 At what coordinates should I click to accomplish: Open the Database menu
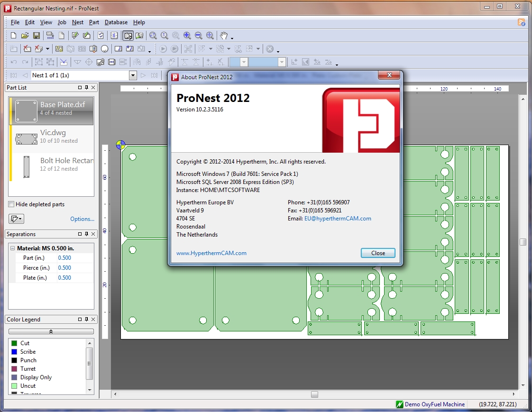116,22
